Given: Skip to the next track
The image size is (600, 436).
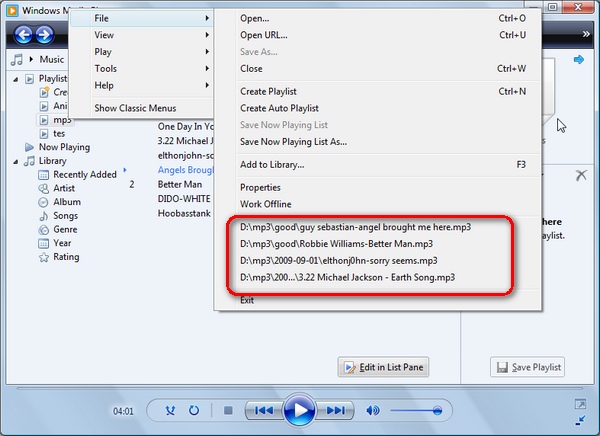Looking at the screenshot, I should pyautogui.click(x=335, y=411).
